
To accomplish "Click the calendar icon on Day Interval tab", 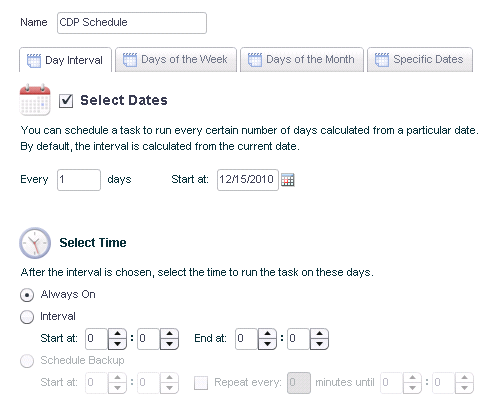I will [34, 60].
